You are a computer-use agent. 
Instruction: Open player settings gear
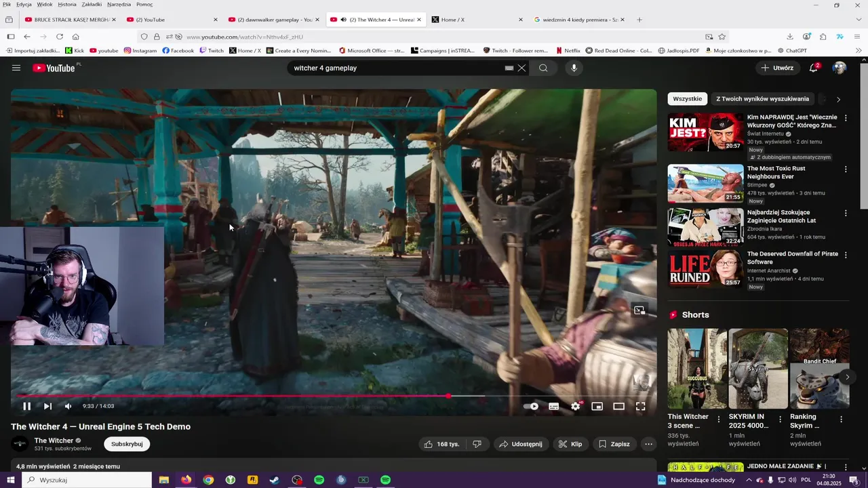576,406
